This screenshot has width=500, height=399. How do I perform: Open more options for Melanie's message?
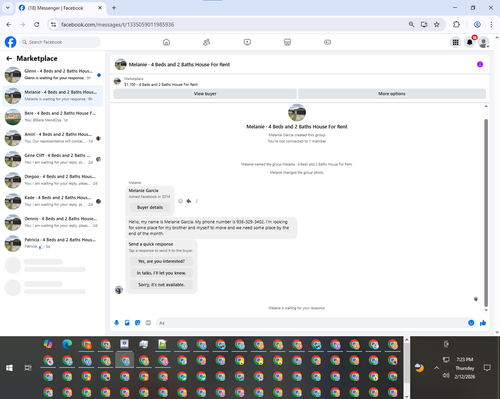coord(197,201)
